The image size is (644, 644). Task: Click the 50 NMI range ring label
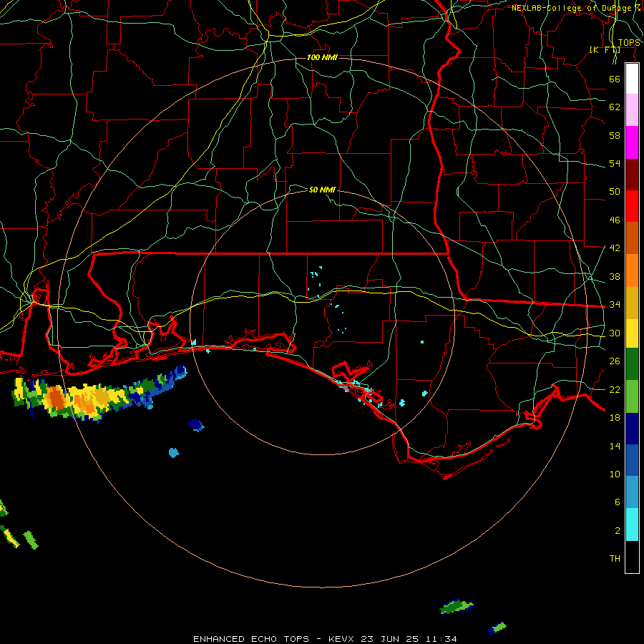(322, 190)
